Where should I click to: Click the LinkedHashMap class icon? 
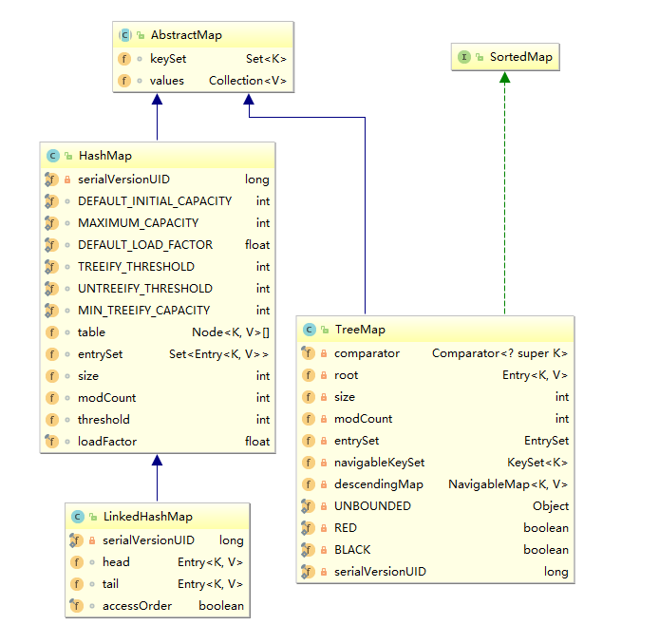point(78,517)
